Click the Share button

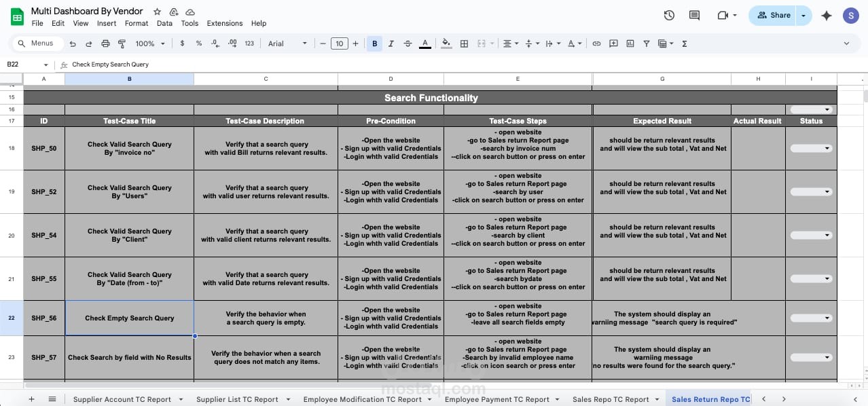(774, 16)
